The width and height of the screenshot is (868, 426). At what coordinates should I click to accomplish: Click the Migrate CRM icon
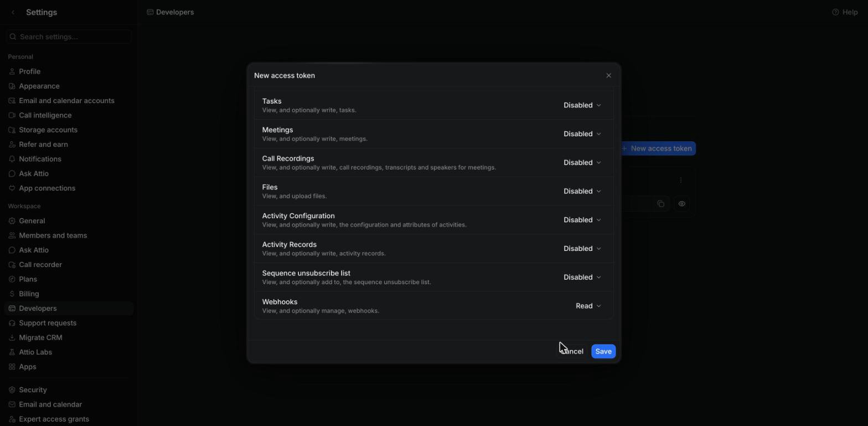(12, 337)
